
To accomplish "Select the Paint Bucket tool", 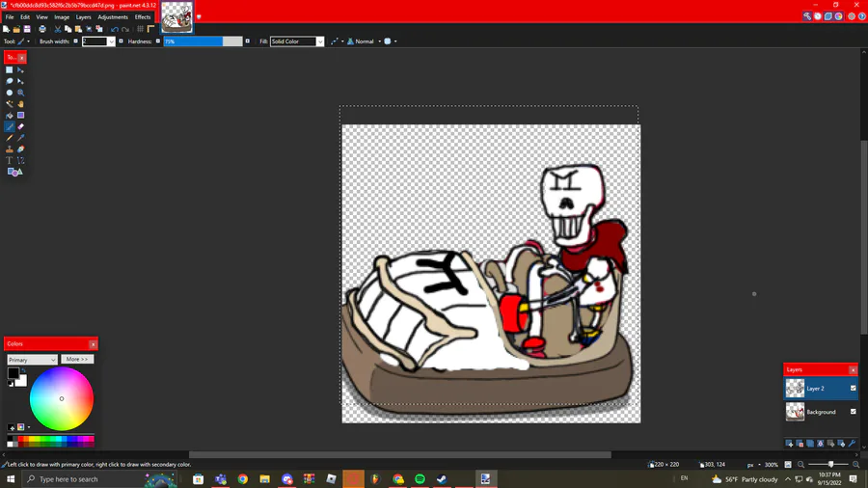I will tap(10, 115).
